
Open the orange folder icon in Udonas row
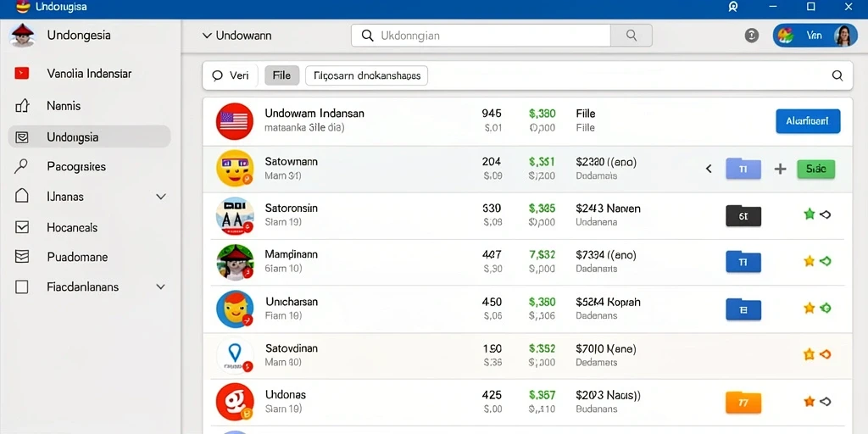743,402
